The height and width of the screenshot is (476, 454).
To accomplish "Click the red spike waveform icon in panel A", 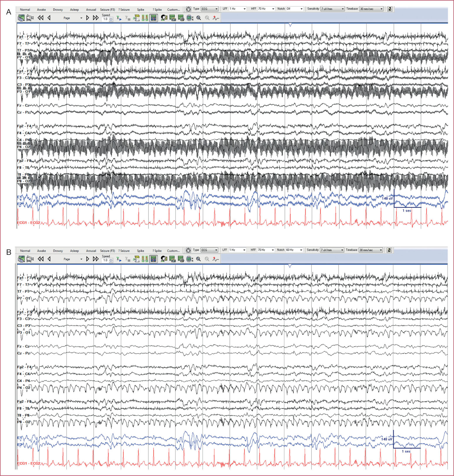I will click(216, 18).
